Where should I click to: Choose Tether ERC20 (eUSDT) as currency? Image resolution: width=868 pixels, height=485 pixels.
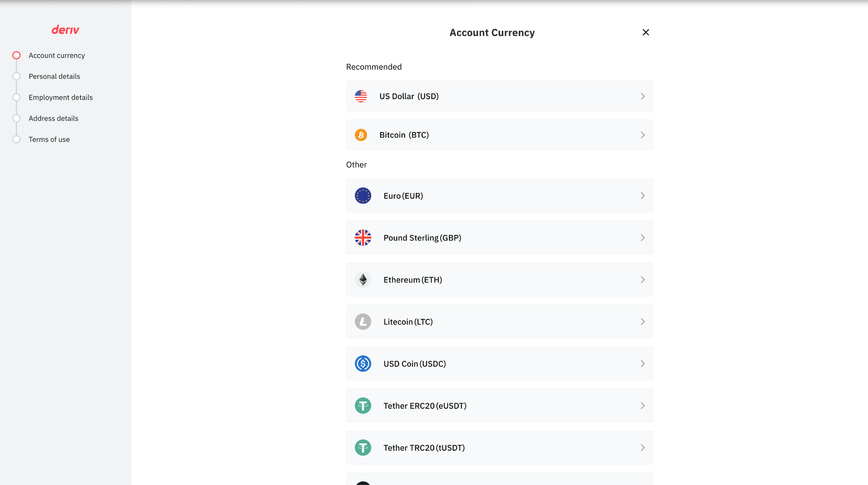click(x=500, y=405)
